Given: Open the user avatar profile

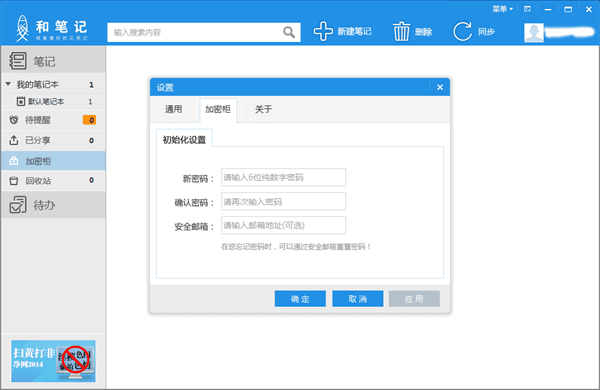Looking at the screenshot, I should (534, 33).
